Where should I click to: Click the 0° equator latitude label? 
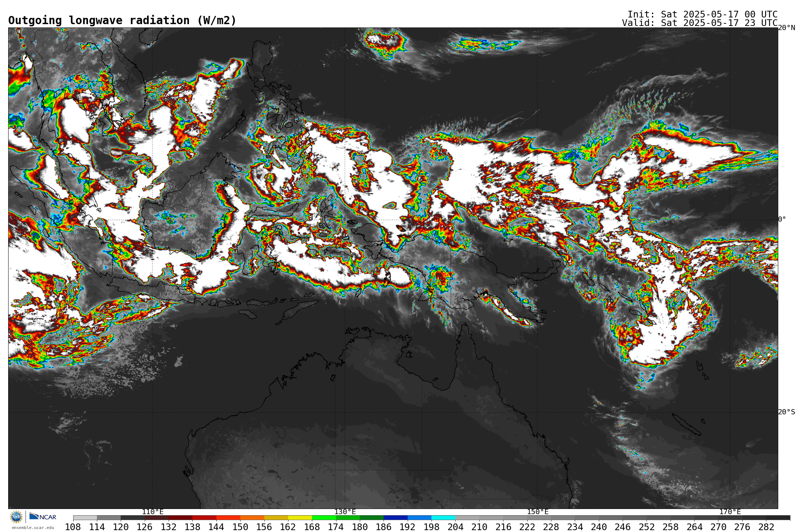[782, 219]
